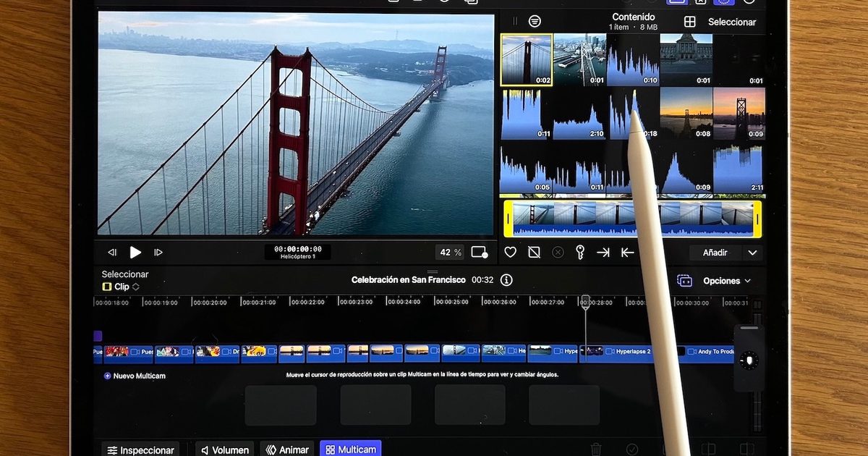
Task: Open the browser filter icon beside Contenido
Action: (x=535, y=22)
